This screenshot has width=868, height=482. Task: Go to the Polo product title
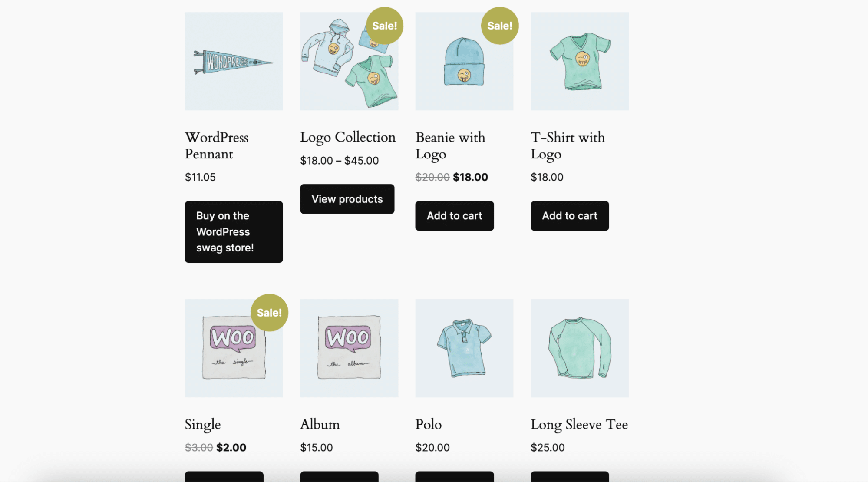pos(428,424)
